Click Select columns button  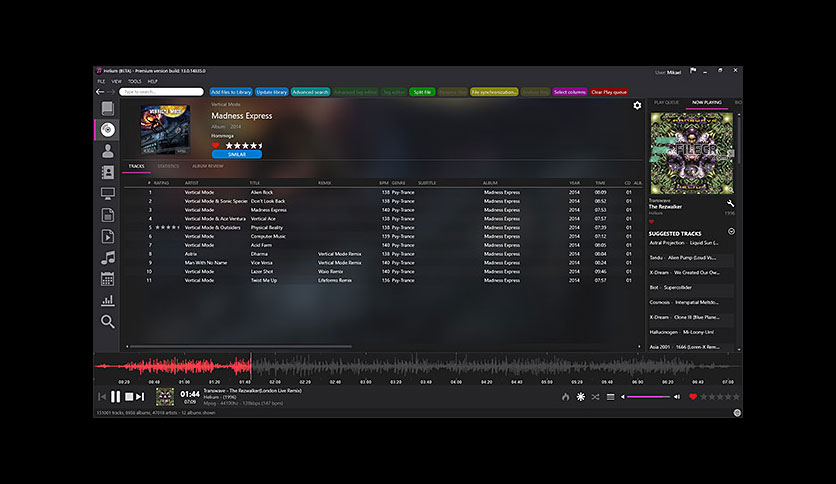[570, 92]
